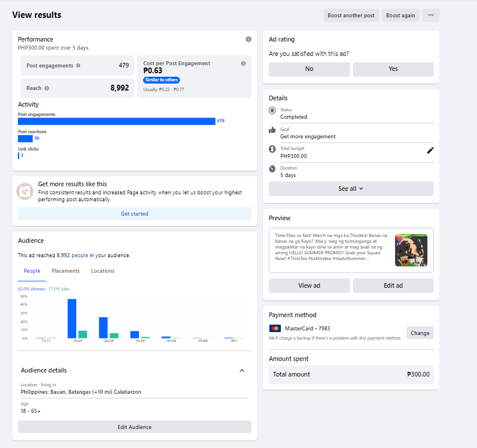Answer Yes to ad satisfaction
This screenshot has height=448, width=477.
[x=393, y=69]
